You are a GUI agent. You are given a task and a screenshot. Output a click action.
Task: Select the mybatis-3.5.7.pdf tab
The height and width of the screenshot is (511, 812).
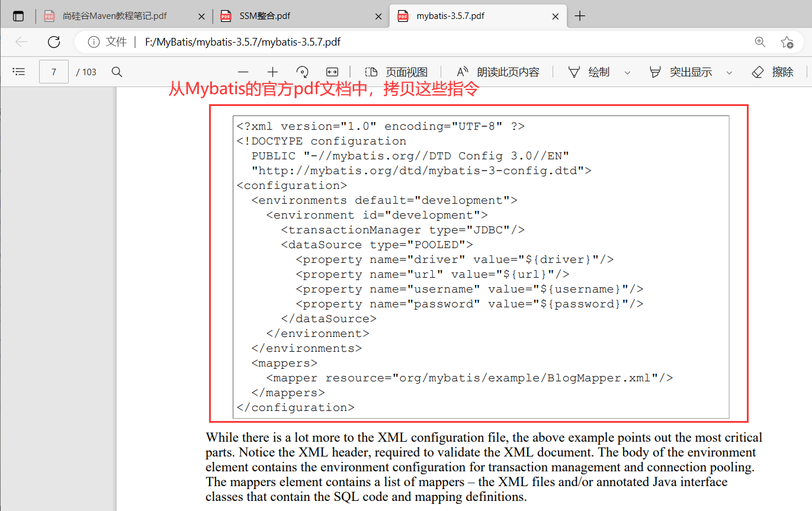(x=478, y=16)
